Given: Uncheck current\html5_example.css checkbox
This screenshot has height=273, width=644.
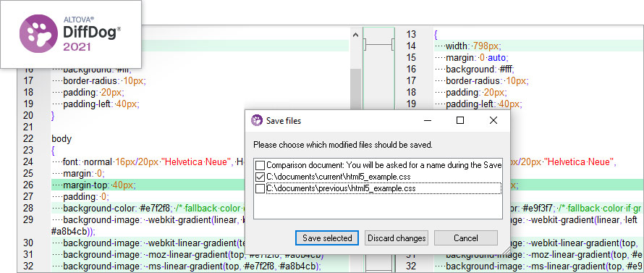Looking at the screenshot, I should pos(260,177).
